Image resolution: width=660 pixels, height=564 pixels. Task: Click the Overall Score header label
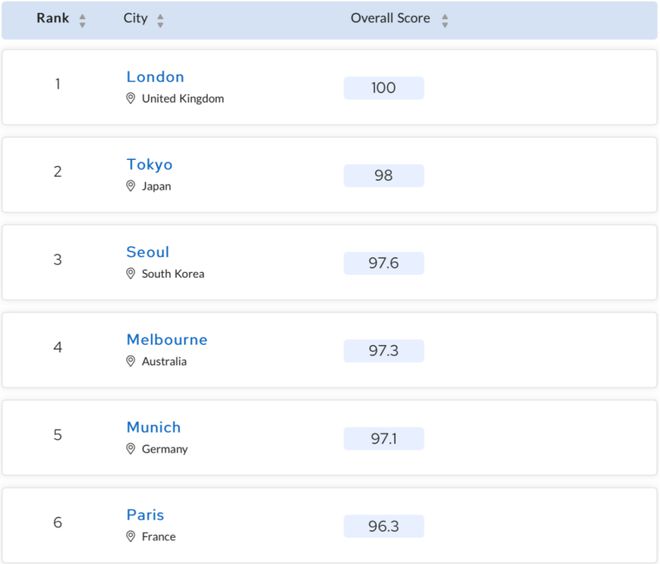point(390,18)
